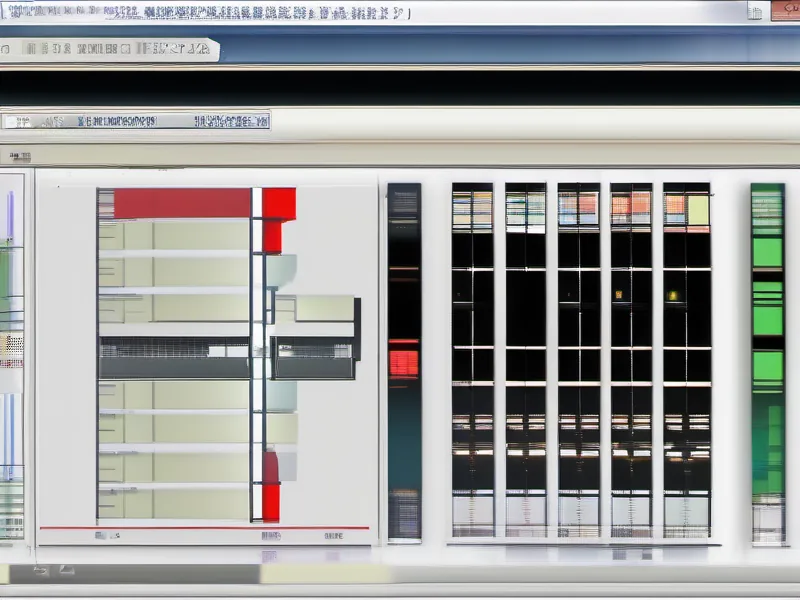
Task: Select the fifth column's yellow-green header thumbnail
Action: (x=687, y=209)
